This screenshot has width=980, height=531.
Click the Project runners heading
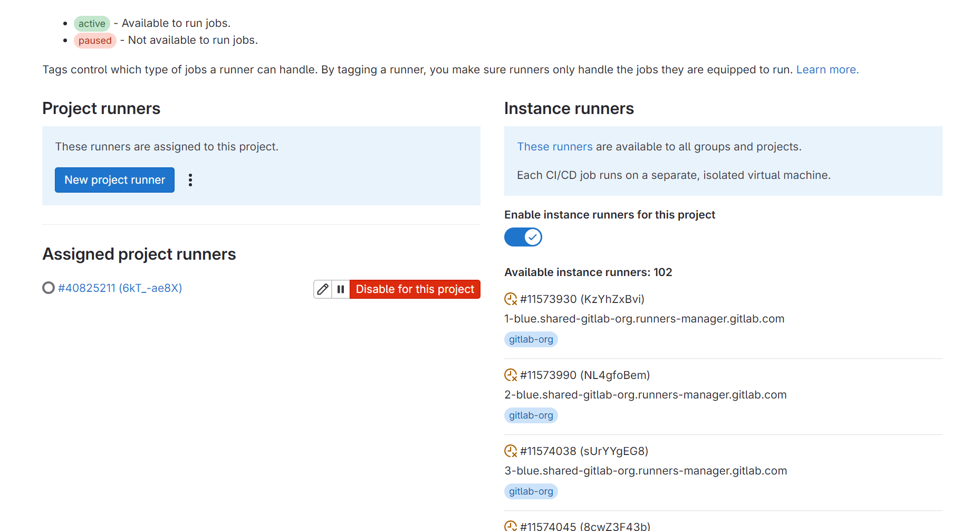(x=101, y=108)
